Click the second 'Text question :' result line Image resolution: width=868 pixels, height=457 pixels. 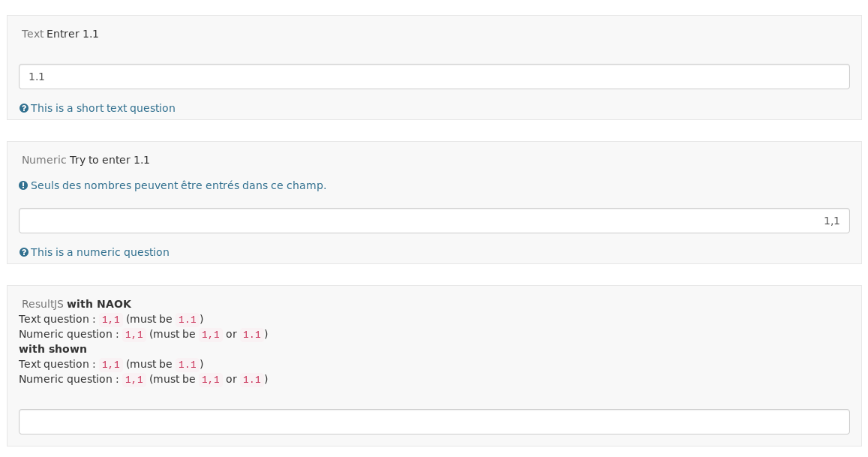click(57, 364)
